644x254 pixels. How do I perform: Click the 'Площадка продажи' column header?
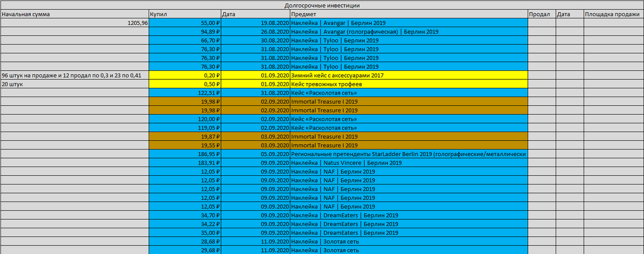(613, 13)
